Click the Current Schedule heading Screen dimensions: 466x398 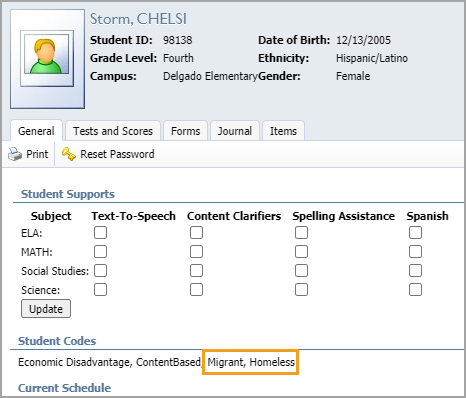coord(64,388)
